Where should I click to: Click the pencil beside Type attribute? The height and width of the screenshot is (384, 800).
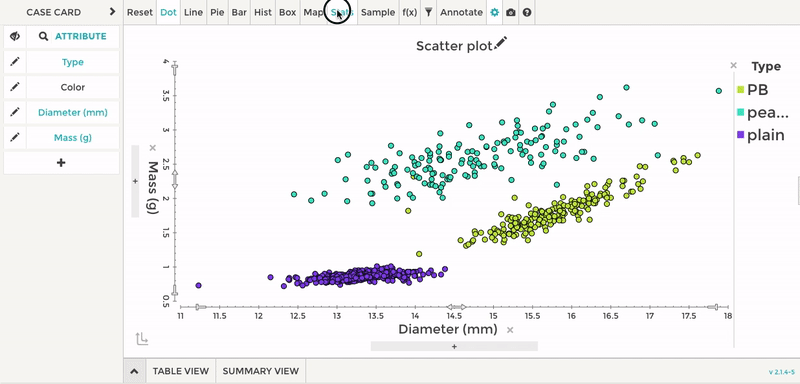click(x=15, y=62)
